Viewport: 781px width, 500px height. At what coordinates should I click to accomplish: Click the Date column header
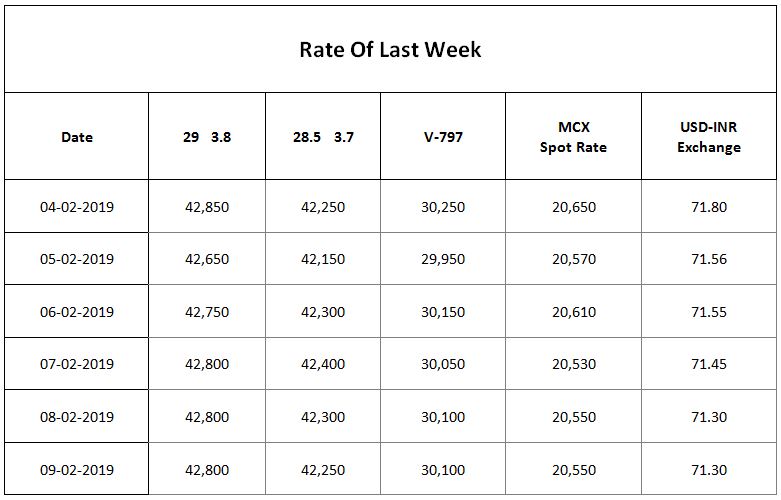(77, 136)
